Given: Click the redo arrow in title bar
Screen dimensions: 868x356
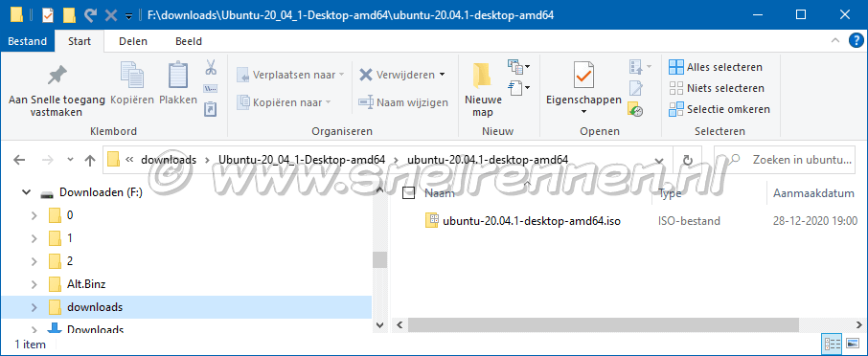Looking at the screenshot, I should tap(90, 15).
